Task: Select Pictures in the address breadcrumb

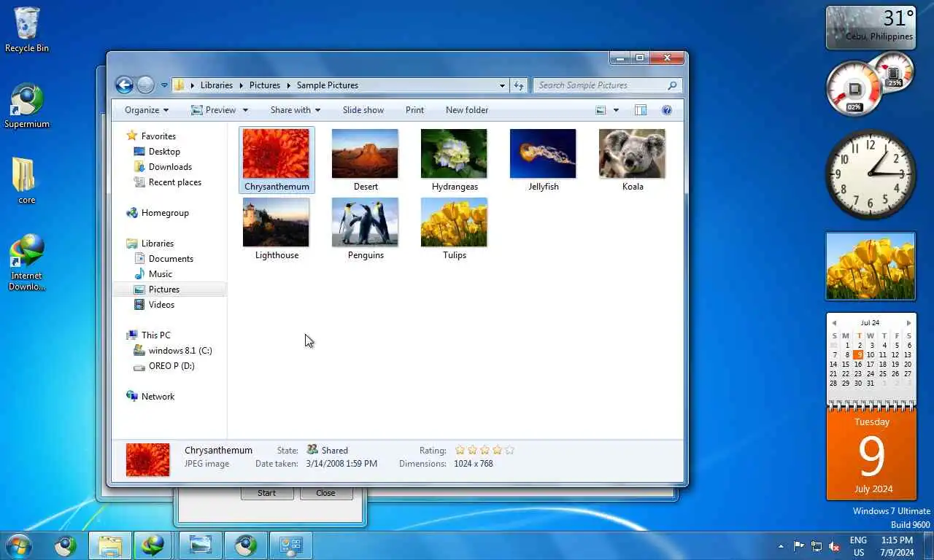Action: [265, 85]
